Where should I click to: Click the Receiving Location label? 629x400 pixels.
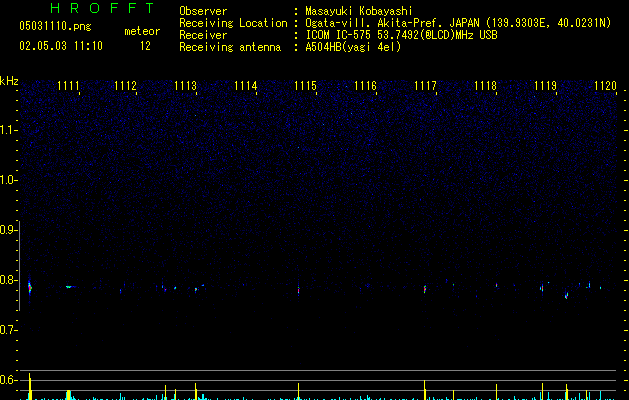233,23
